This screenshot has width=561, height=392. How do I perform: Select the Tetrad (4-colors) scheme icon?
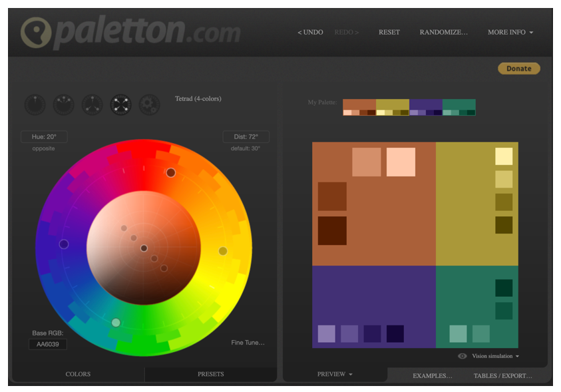pyautogui.click(x=120, y=105)
